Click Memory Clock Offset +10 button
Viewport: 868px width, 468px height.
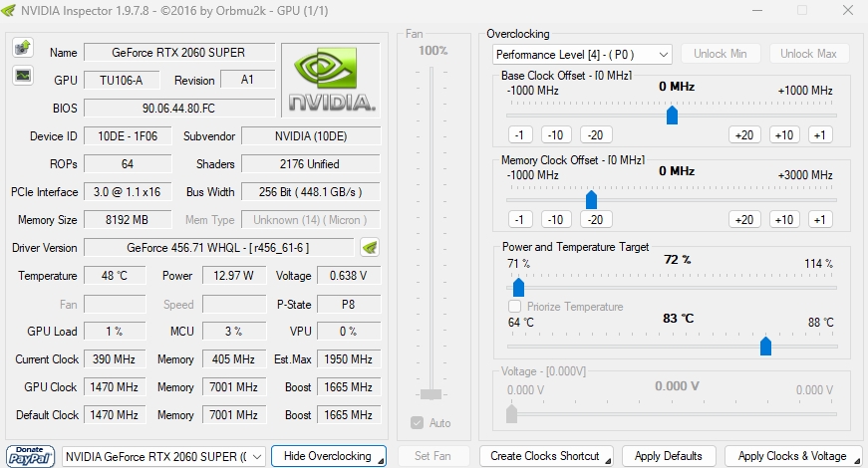point(784,220)
